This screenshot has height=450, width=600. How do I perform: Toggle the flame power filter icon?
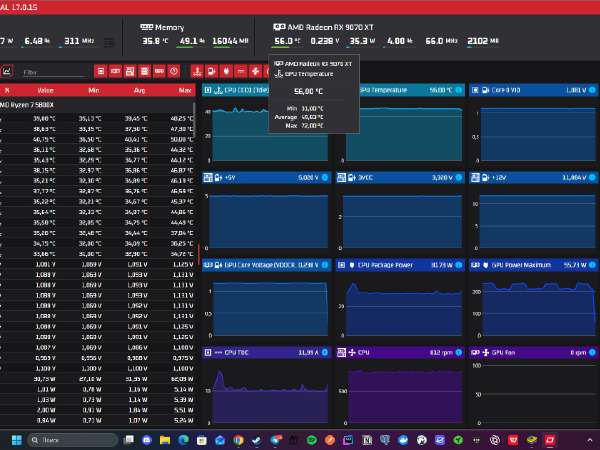tap(226, 71)
